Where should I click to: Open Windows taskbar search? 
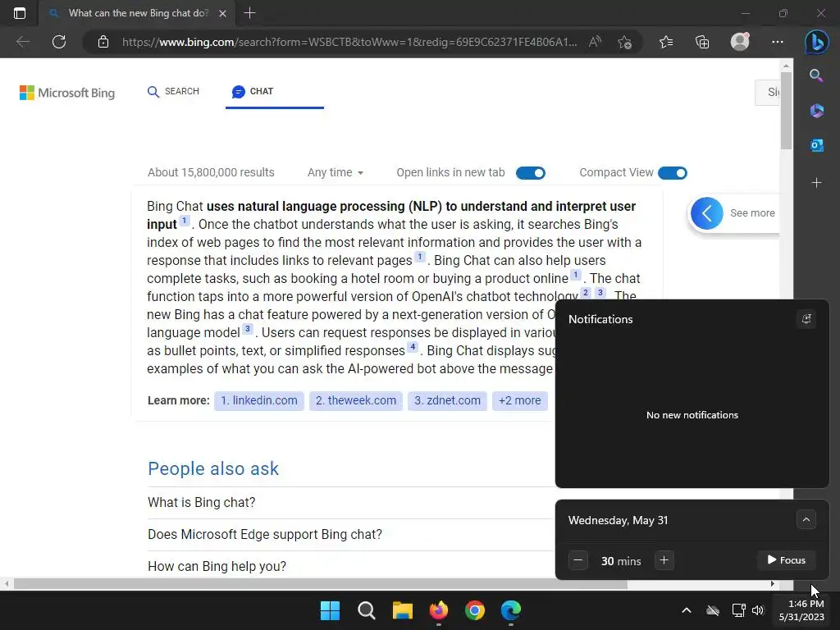click(x=367, y=610)
